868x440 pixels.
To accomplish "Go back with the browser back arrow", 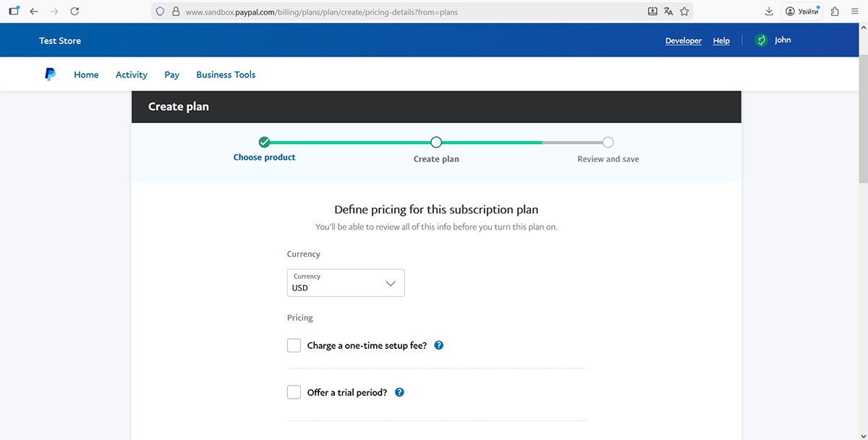I will pyautogui.click(x=34, y=12).
